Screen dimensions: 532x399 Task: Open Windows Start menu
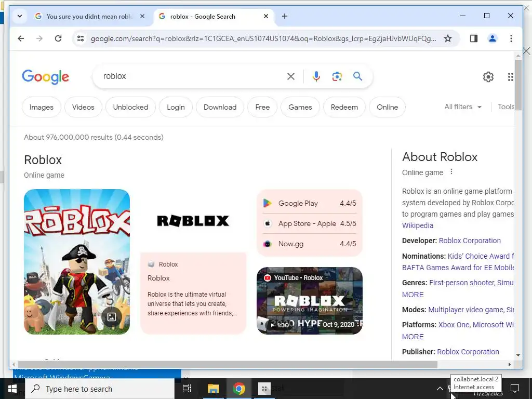[12, 389]
